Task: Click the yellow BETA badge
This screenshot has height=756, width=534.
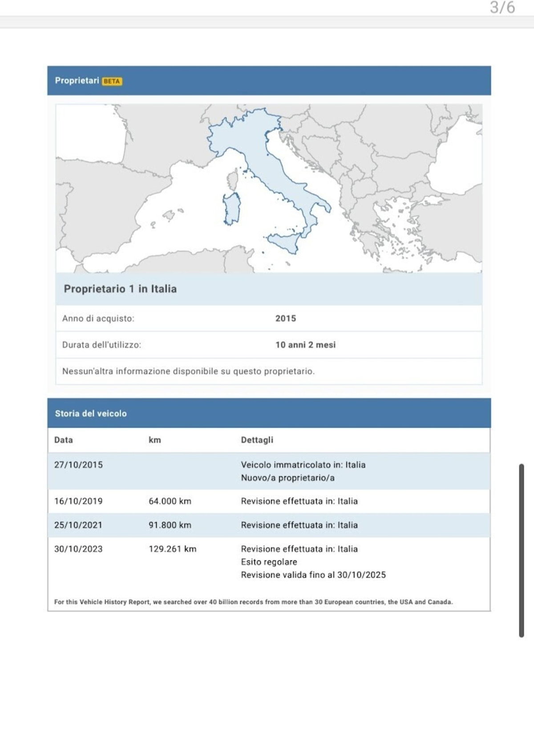Action: tap(112, 81)
